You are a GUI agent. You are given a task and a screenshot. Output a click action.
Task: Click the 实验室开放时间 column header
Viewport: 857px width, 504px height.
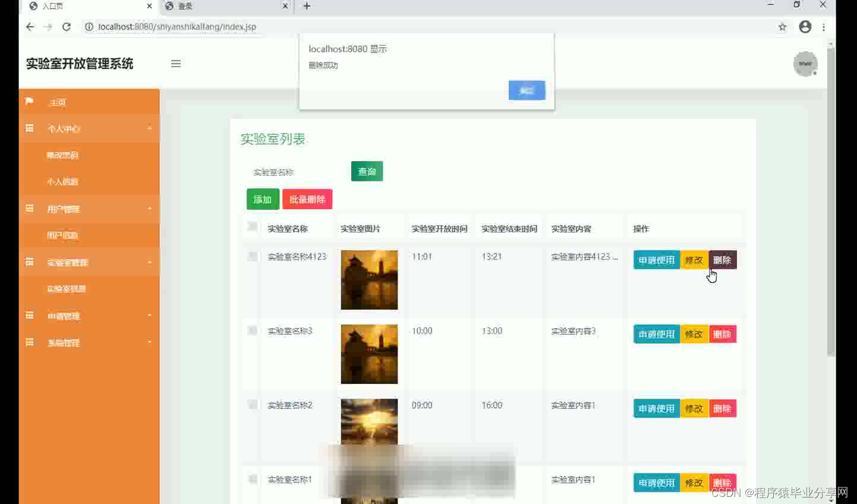click(x=439, y=229)
